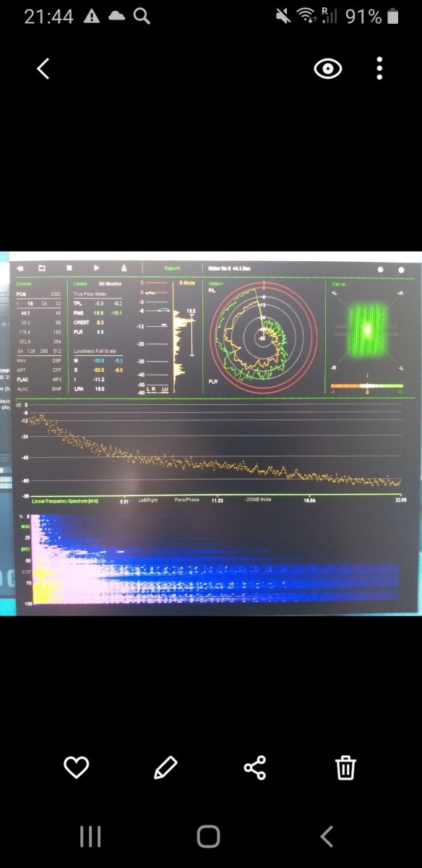The height and width of the screenshot is (868, 422).
Task: Go back from the photo viewer
Action: click(43, 69)
